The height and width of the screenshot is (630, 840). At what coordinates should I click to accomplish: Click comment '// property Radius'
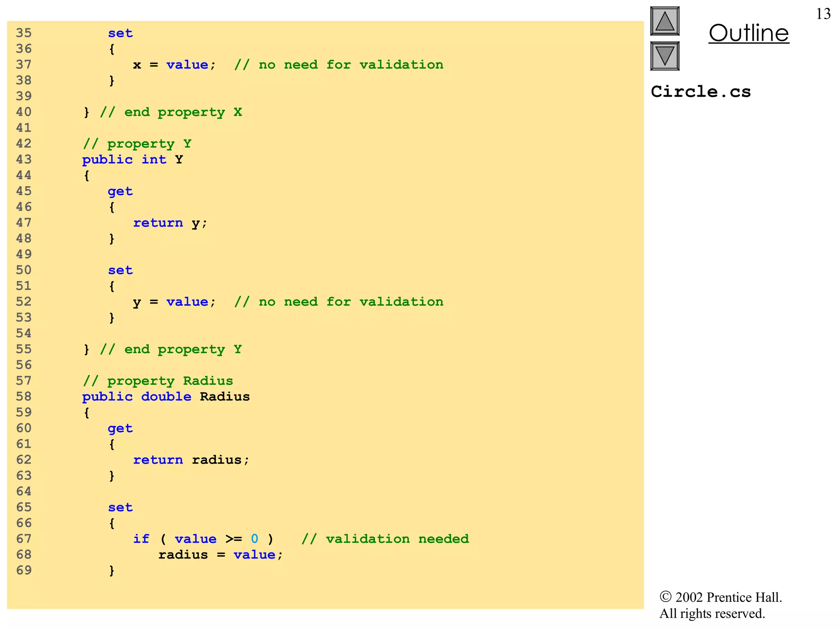[158, 381]
